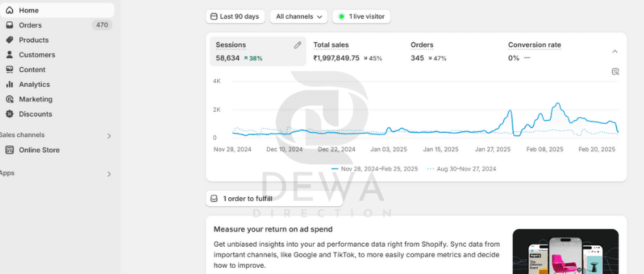Click the ad spend preview thumbnail

point(565,251)
